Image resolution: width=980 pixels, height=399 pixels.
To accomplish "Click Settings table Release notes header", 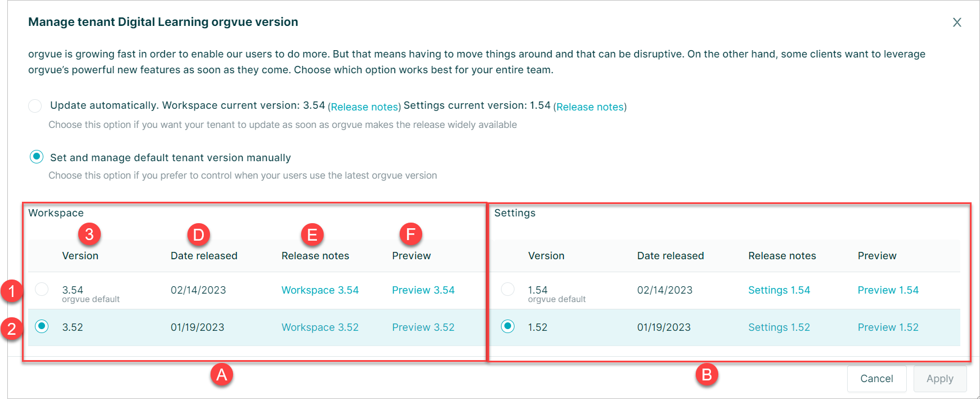I will coord(782,256).
